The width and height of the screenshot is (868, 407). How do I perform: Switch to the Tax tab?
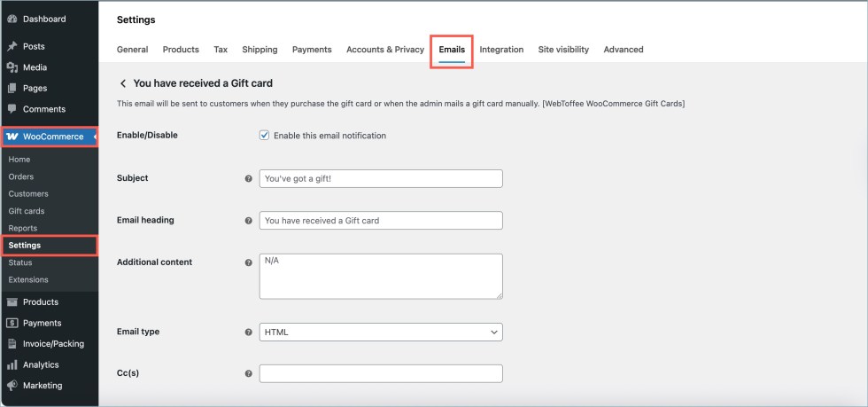tap(221, 50)
